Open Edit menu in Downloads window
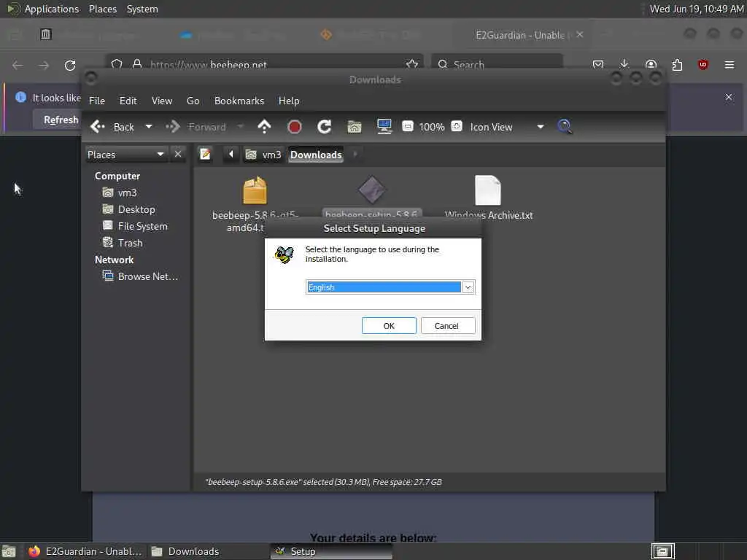The width and height of the screenshot is (747, 560). pos(128,101)
